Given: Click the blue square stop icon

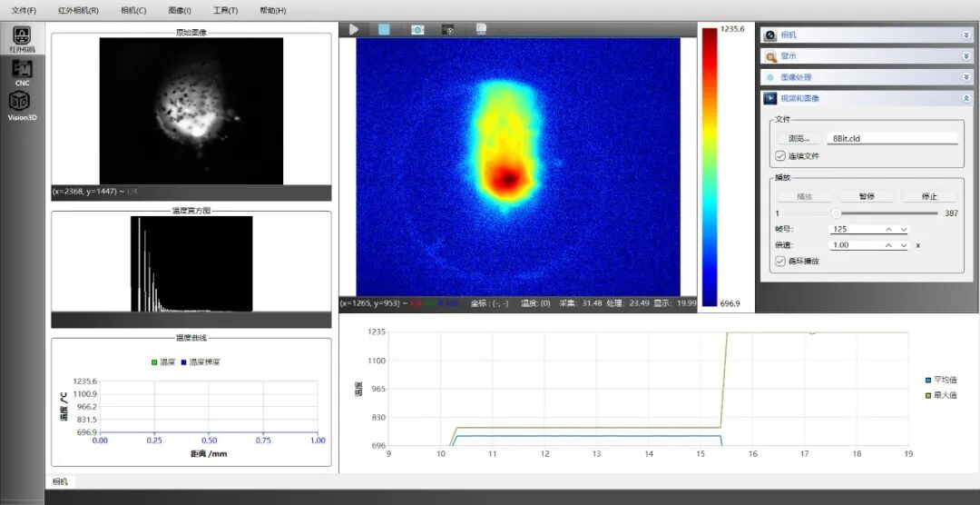Looking at the screenshot, I should 384,29.
